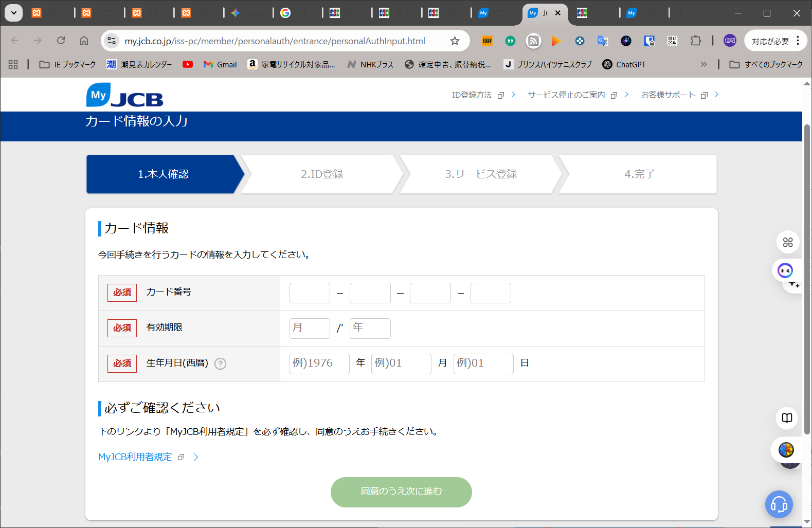Viewport: 812px width, 528px height.
Task: Open the headset support chat button
Action: pos(779,504)
